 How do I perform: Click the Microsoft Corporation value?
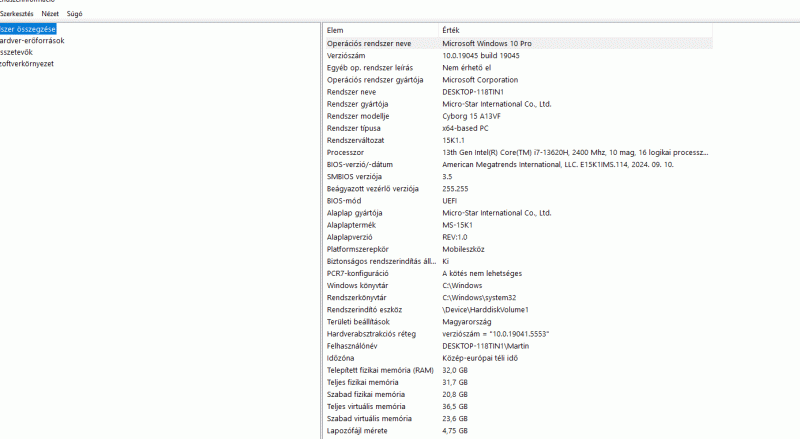480,80
